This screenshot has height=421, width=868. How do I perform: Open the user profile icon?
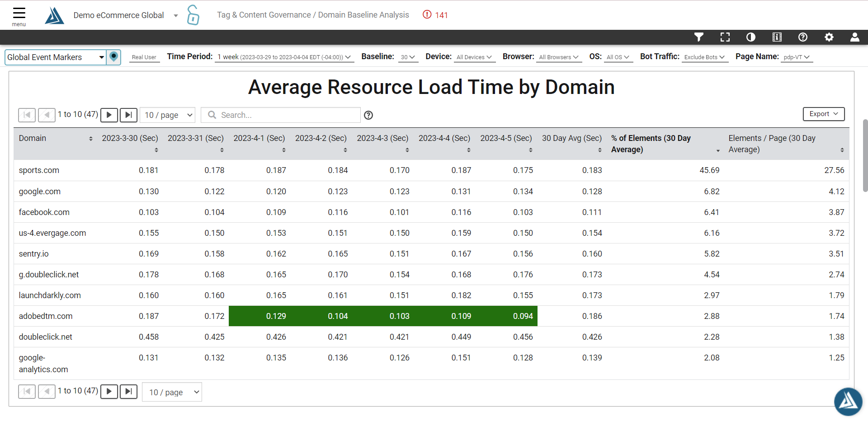pos(855,37)
